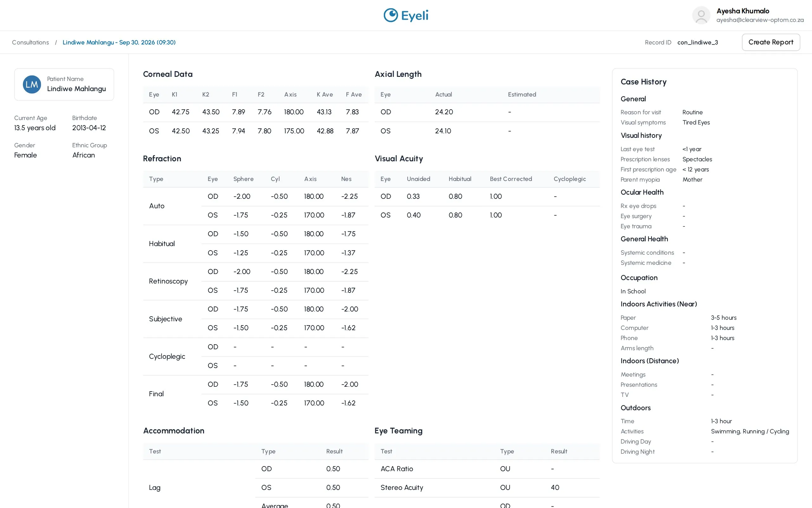Click the Tired Eyes visual symptom value
Screen dimensions: 812x508
[x=696, y=123]
